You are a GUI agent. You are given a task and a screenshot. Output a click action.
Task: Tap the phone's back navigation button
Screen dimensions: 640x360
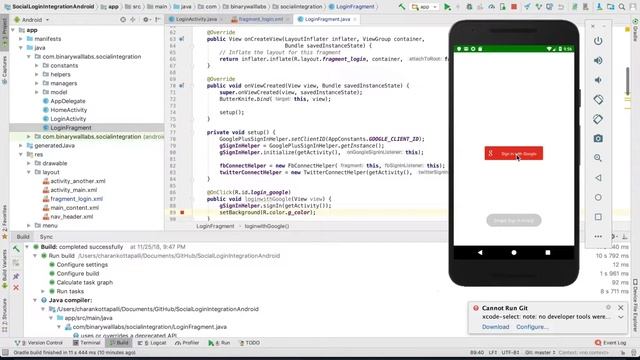480,253
